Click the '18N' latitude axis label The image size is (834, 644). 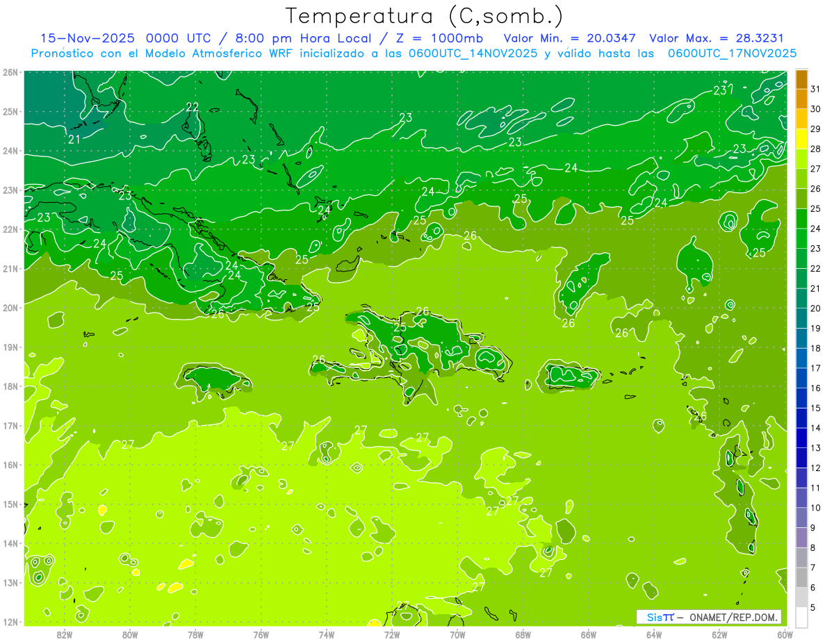pos(10,386)
